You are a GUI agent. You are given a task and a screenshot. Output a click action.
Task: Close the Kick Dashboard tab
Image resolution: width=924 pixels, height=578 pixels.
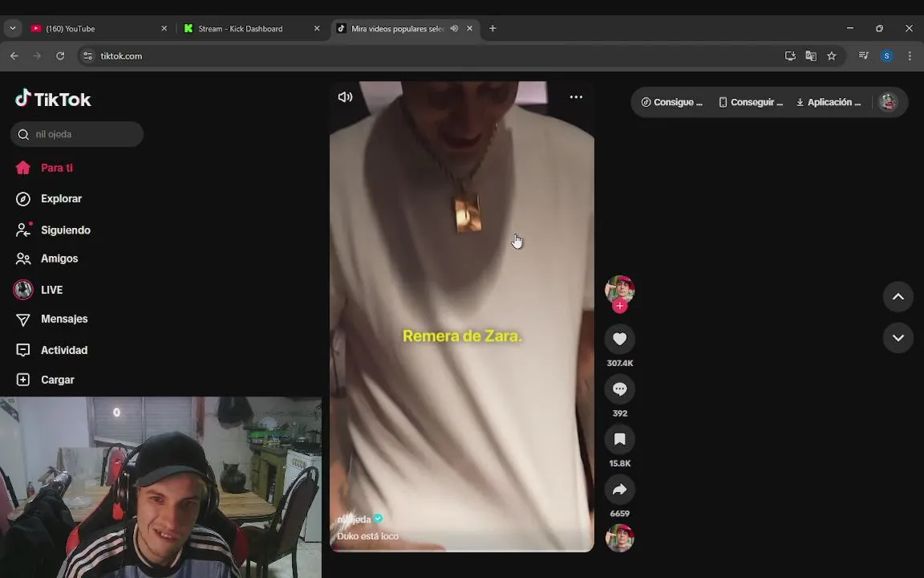[x=317, y=28]
